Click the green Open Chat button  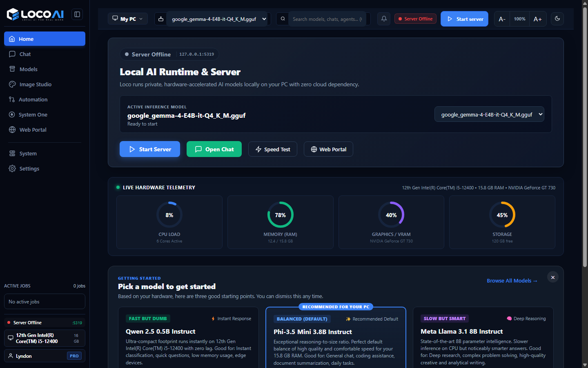point(214,149)
